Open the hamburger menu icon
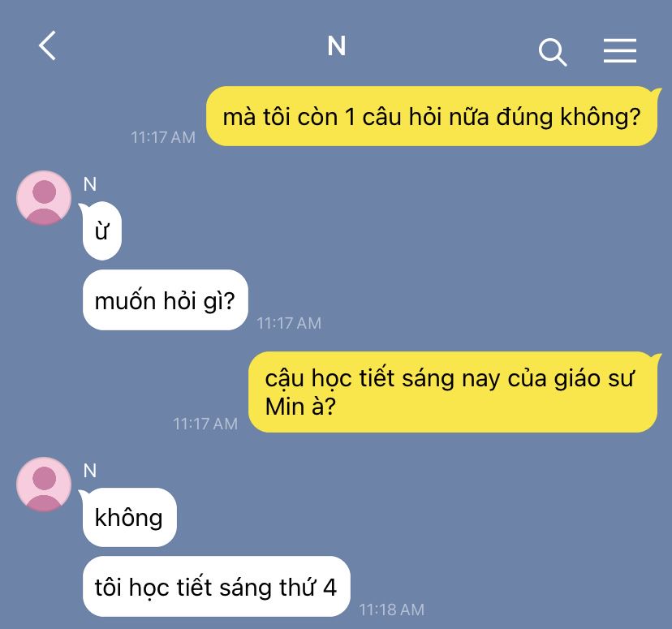Image resolution: width=672 pixels, height=629 pixels. [x=620, y=50]
